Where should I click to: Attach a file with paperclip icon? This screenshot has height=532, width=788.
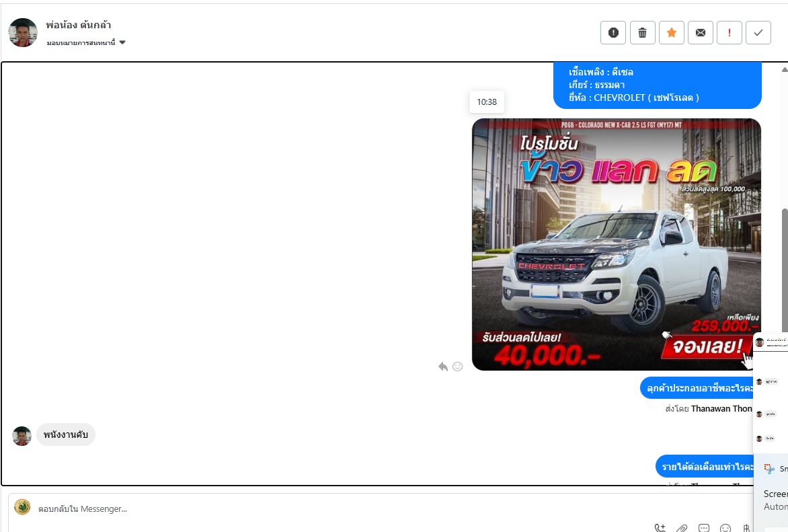coord(682,528)
